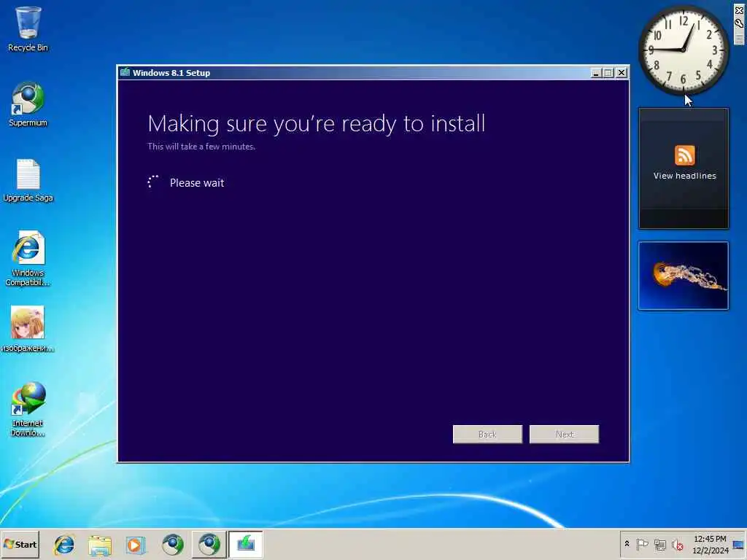
Task: Click the clock gadget drag handle
Action: (739, 38)
